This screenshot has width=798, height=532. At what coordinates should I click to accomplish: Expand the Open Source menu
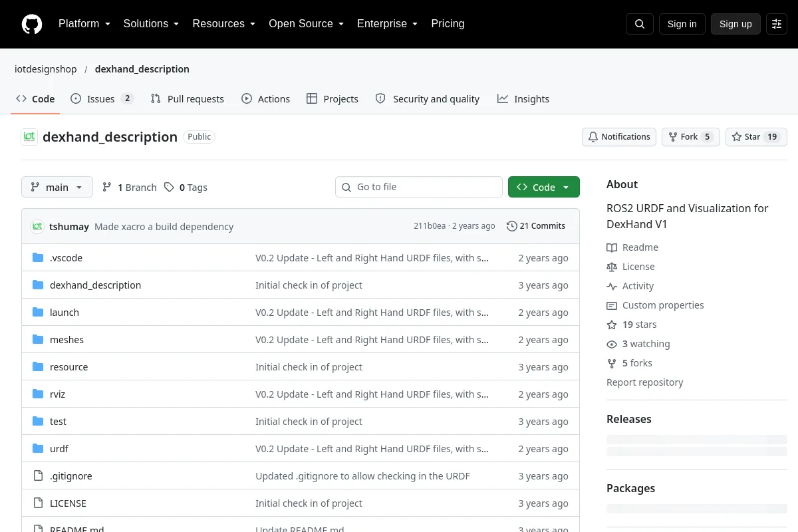(x=306, y=24)
